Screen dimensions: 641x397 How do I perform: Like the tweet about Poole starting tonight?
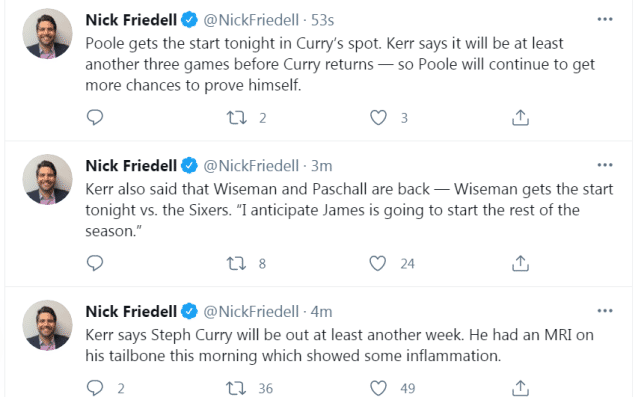click(x=378, y=118)
